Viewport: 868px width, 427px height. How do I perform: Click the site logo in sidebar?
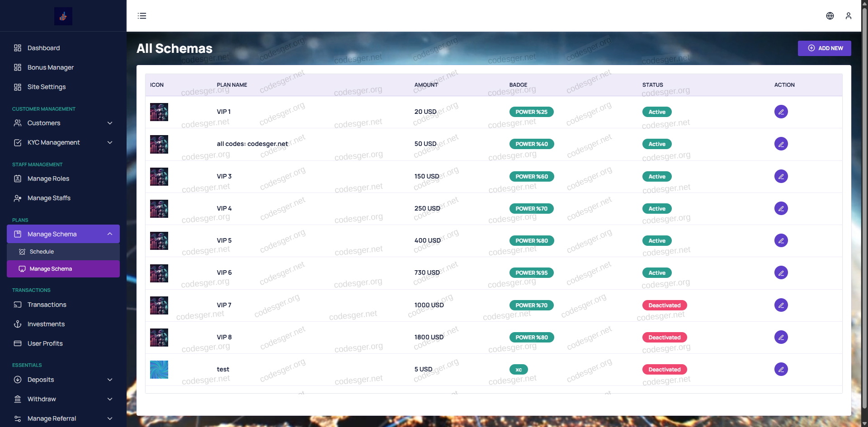[x=63, y=16]
